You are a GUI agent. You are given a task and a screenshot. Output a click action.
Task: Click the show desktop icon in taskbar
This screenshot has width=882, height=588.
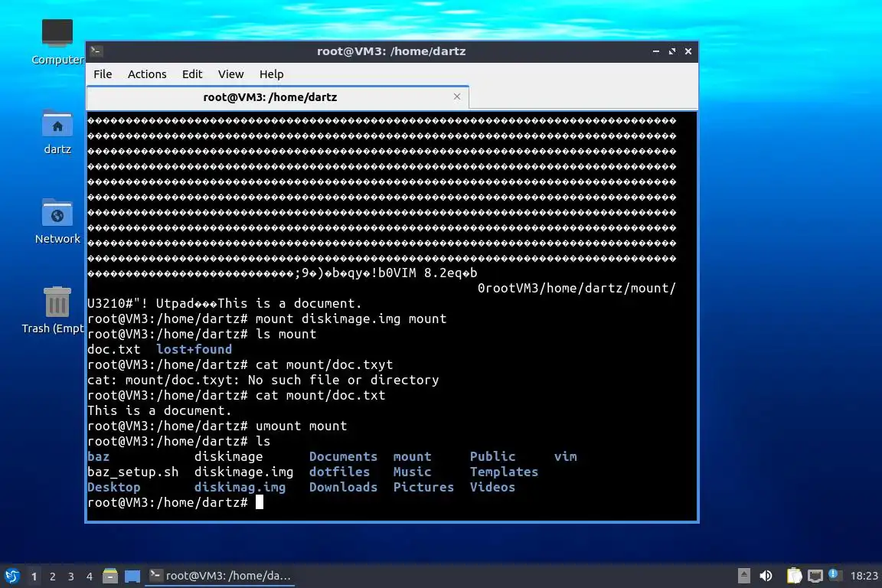click(x=132, y=576)
